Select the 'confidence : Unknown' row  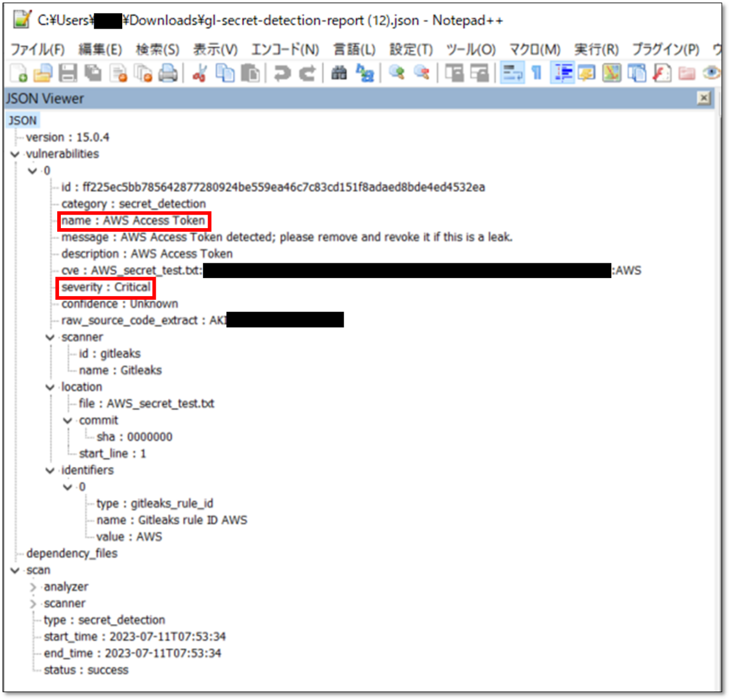coord(119,304)
